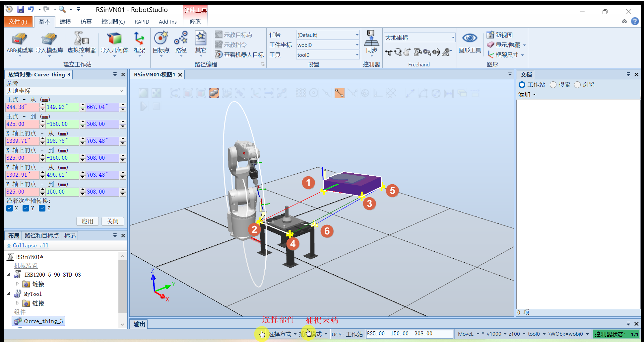This screenshot has height=342, width=644.
Task: Open the 选择方式 button in status bar
Action: [282, 334]
